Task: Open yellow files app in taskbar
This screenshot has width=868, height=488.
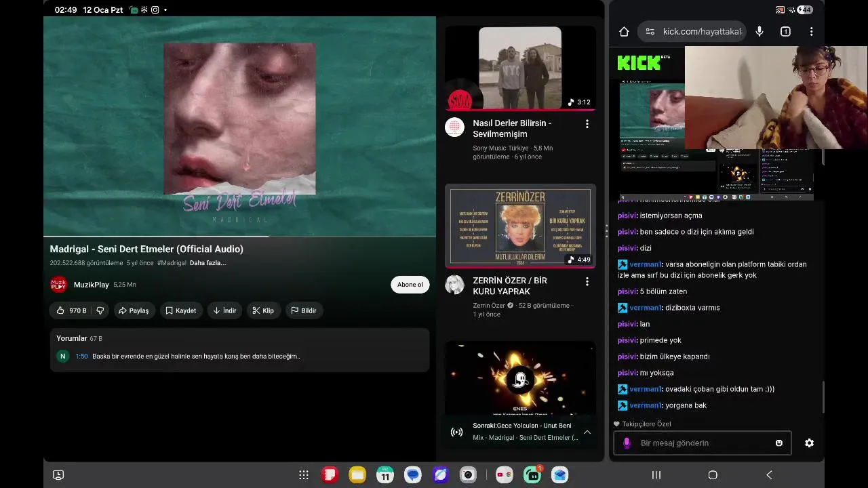Action: click(357, 475)
